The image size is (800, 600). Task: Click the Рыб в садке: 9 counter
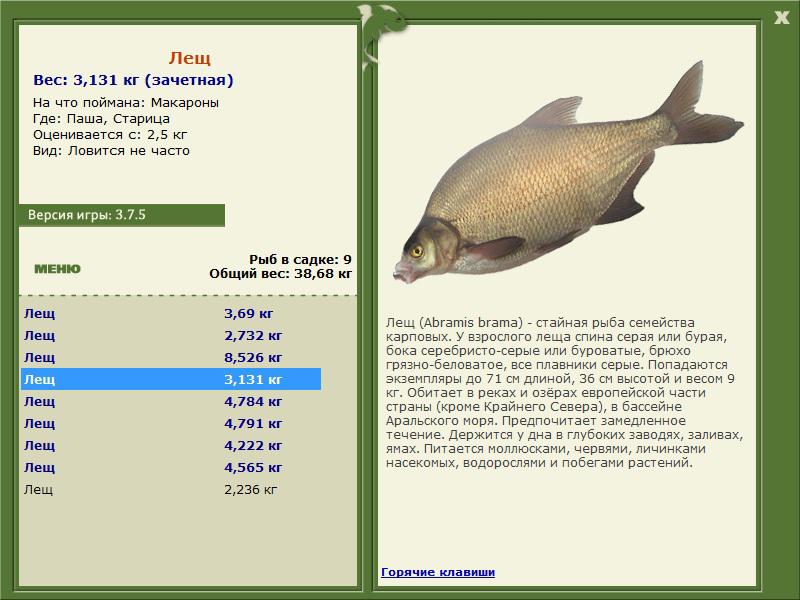click(301, 259)
